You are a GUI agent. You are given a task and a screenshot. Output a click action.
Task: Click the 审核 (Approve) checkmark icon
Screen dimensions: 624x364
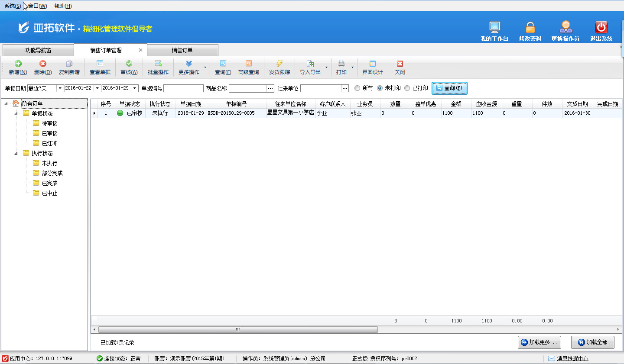129,64
